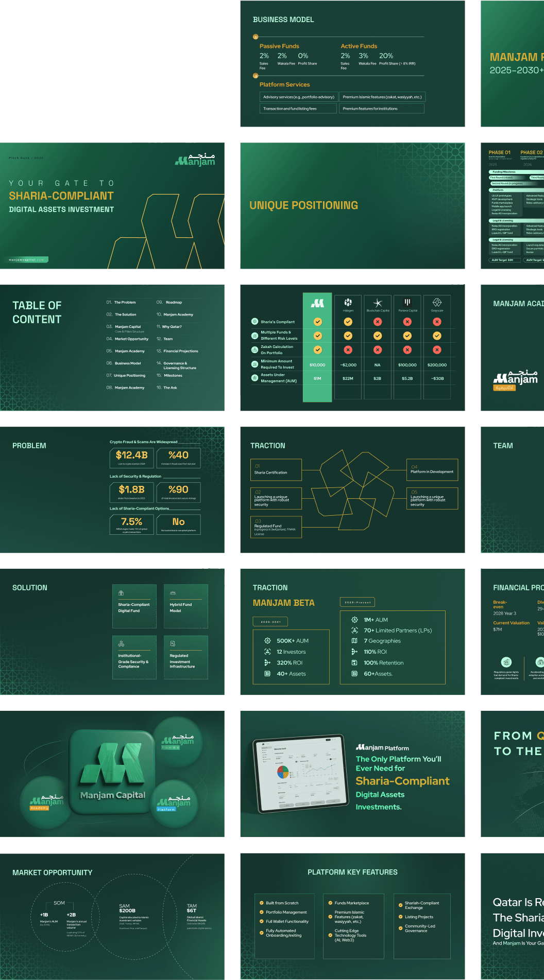
Task: Click the $22M Halogen AUM cell
Action: pyautogui.click(x=348, y=378)
